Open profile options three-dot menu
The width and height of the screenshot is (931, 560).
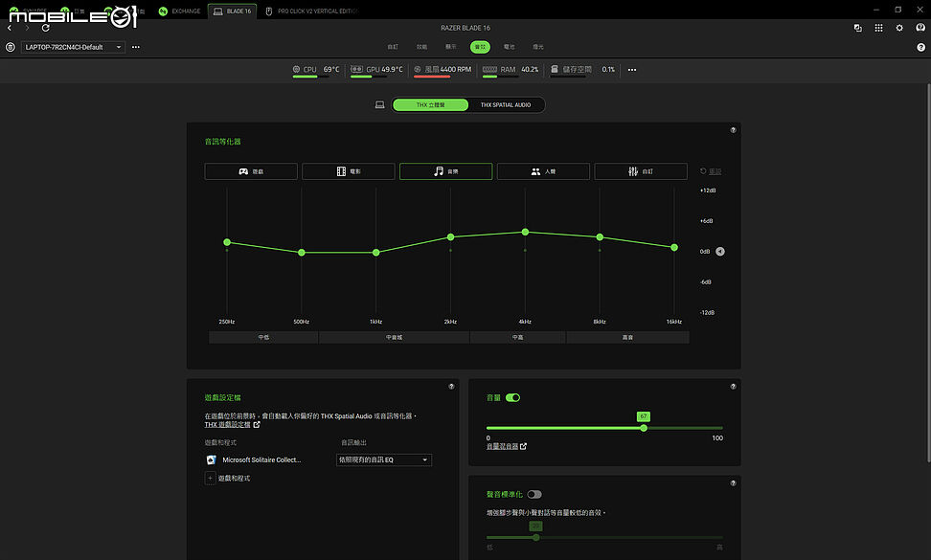tap(136, 47)
